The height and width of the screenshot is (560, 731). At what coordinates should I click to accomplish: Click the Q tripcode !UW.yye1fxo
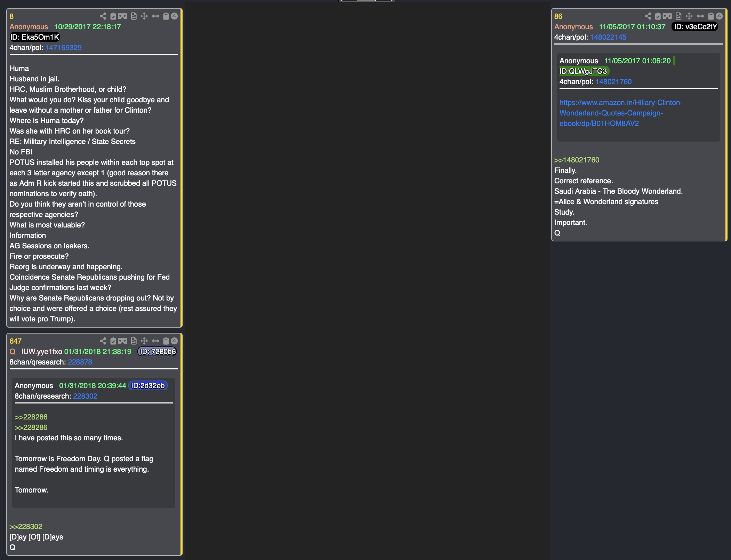tap(42, 352)
